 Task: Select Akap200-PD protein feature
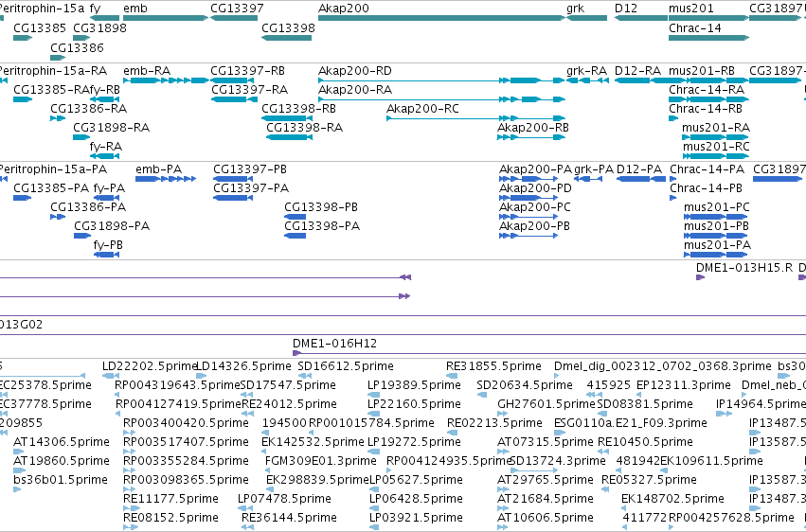(x=528, y=198)
